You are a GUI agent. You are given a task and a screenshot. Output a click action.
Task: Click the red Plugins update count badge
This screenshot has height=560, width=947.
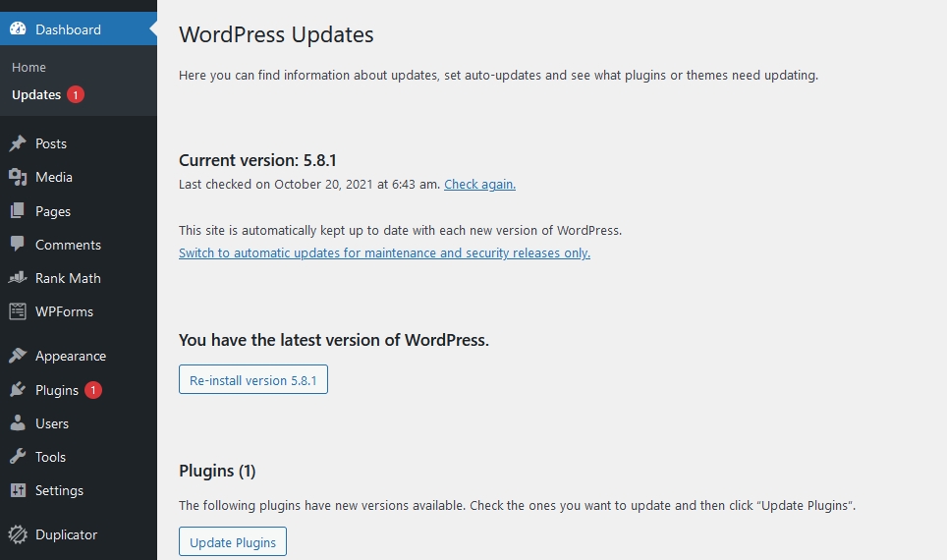coord(93,390)
